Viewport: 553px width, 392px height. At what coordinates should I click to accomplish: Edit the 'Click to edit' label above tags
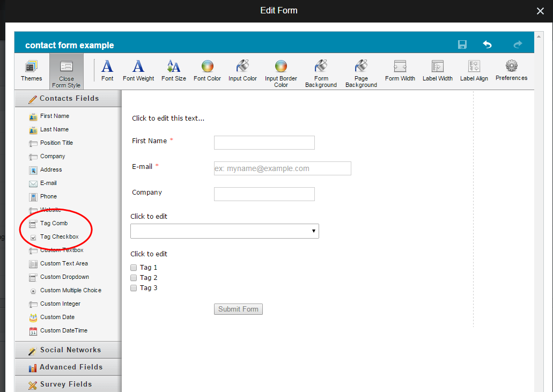point(149,254)
